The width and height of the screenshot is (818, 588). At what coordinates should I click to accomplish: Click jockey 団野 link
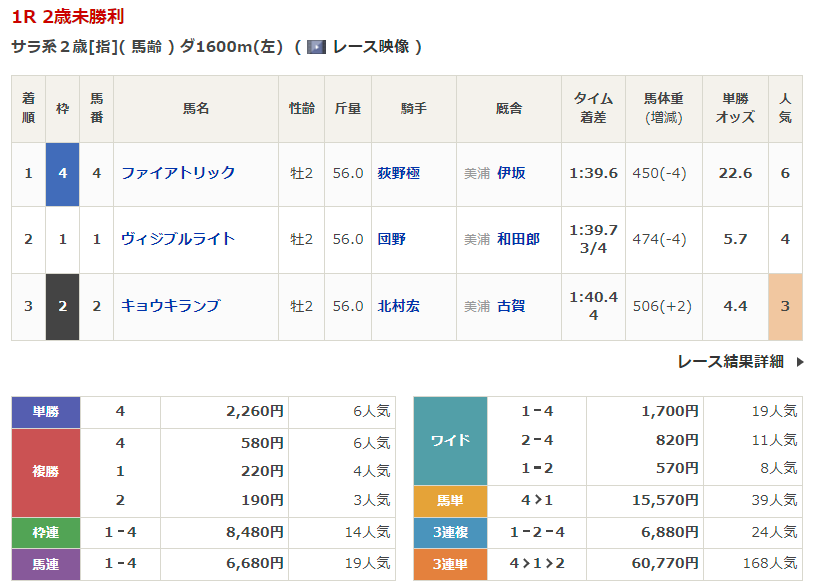click(x=391, y=239)
